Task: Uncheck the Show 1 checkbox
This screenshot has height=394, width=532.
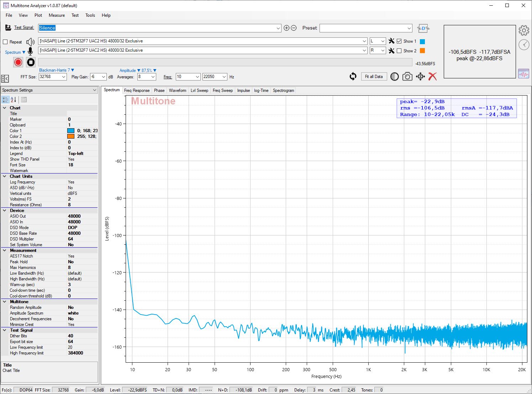Action: point(399,41)
